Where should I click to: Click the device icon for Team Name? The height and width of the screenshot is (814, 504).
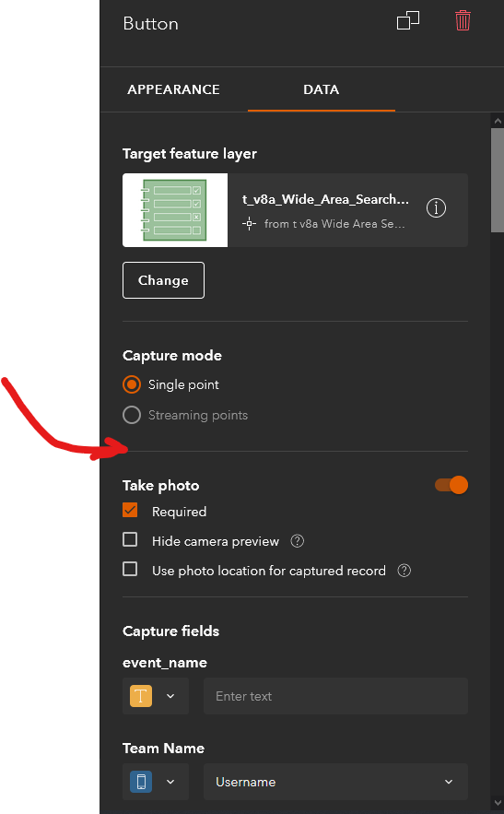[x=141, y=782]
